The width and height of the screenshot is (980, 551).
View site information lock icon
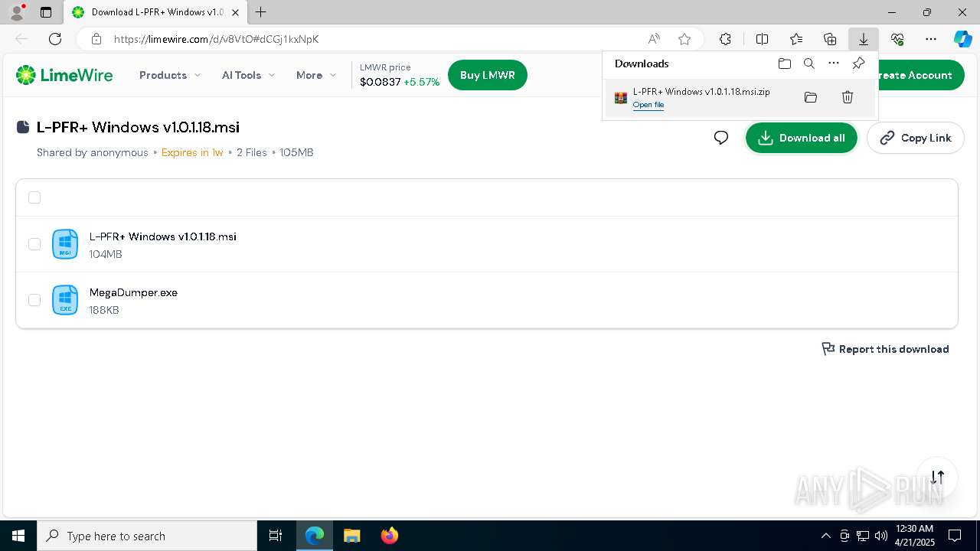click(x=96, y=39)
